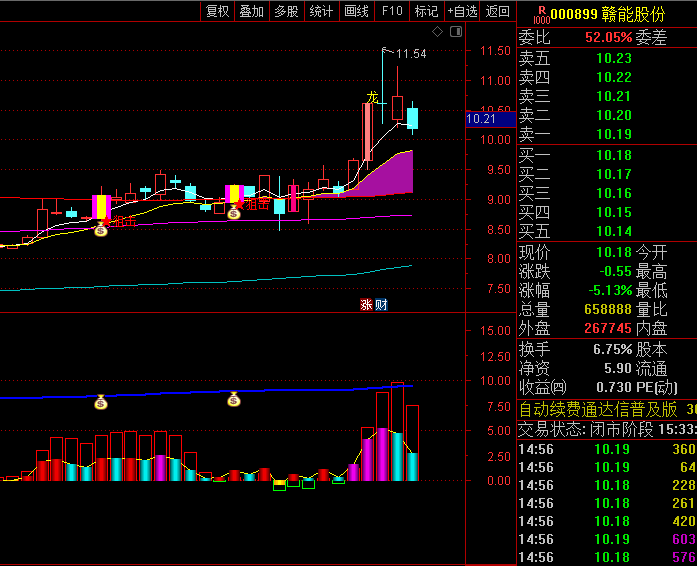Click the 买二 price 10.17
The height and width of the screenshot is (566, 697).
tap(614, 174)
